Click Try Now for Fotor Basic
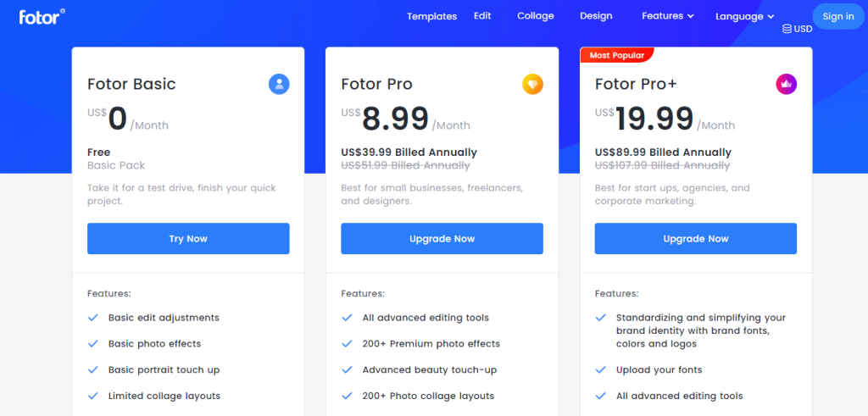868x416 pixels. point(188,239)
